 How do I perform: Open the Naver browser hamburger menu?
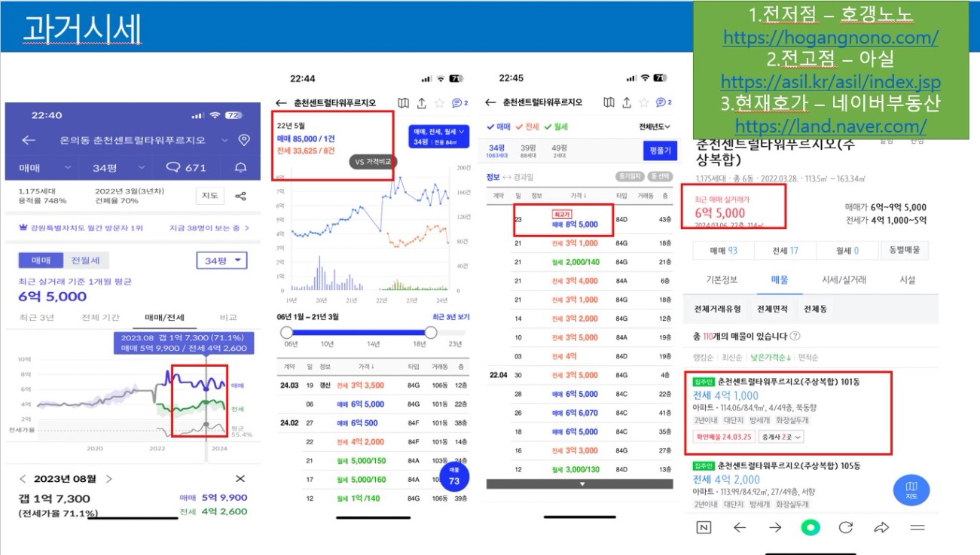pos(917,528)
